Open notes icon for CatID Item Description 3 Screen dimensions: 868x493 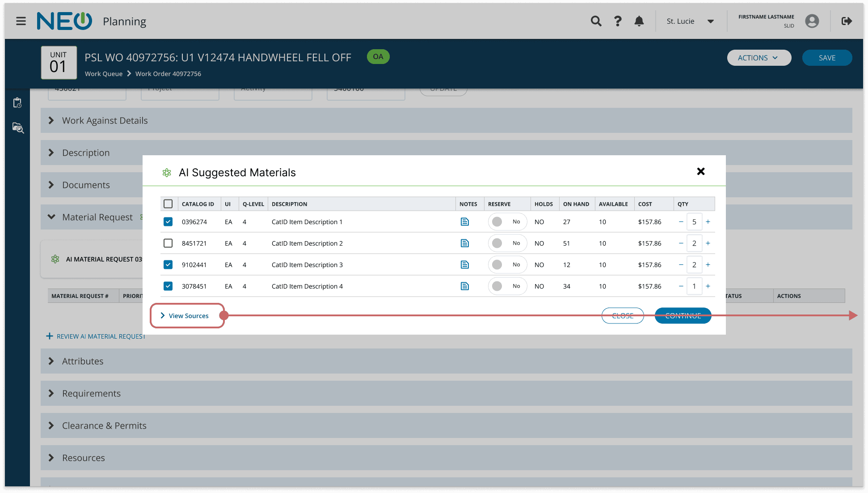tap(465, 265)
